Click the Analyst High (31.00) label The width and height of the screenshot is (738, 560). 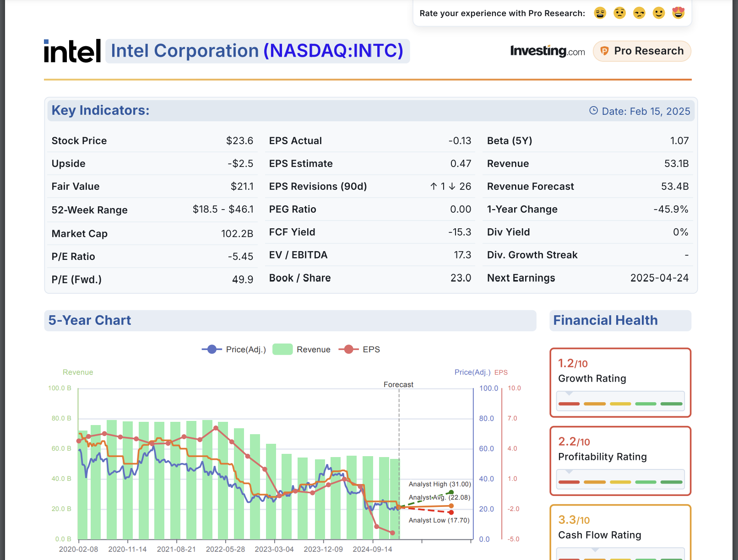tap(440, 484)
